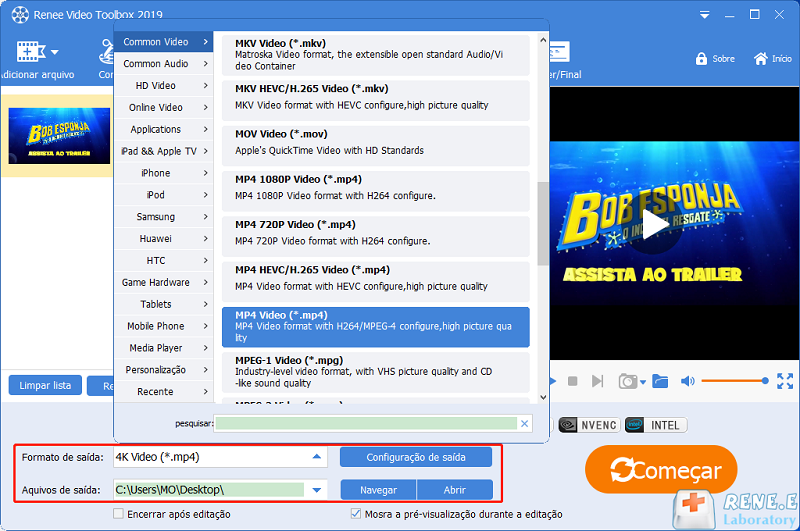Viewport: 800px width, 531px height.
Task: Open the Huawei category
Action: pos(164,239)
